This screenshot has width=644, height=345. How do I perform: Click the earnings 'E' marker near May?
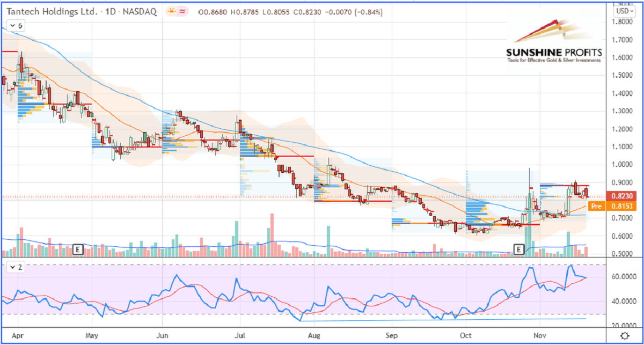click(78, 249)
